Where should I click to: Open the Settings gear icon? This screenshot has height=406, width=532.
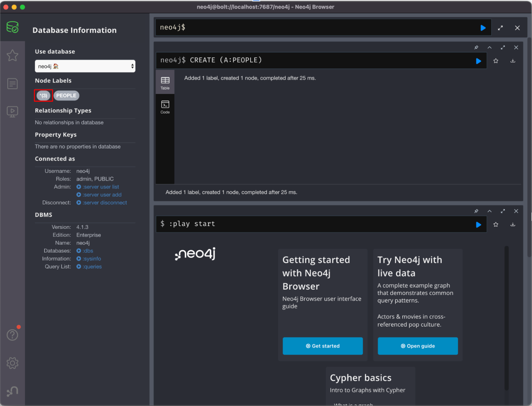12,363
